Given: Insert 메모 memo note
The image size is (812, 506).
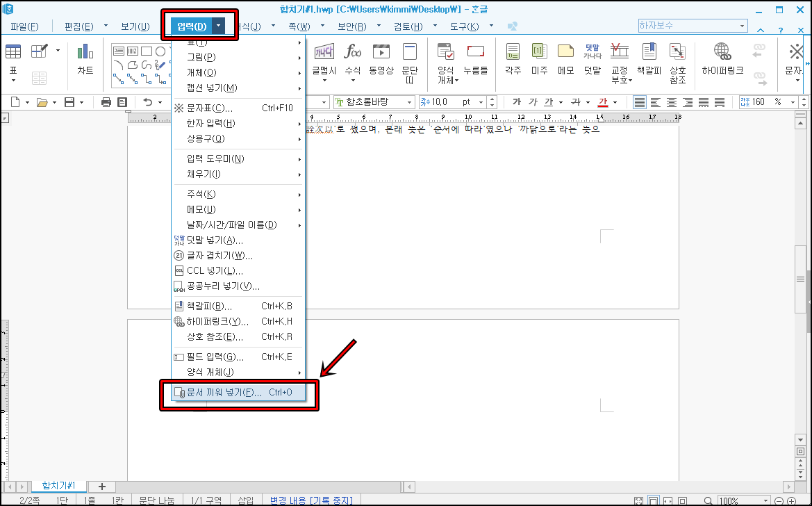Looking at the screenshot, I should 565,59.
